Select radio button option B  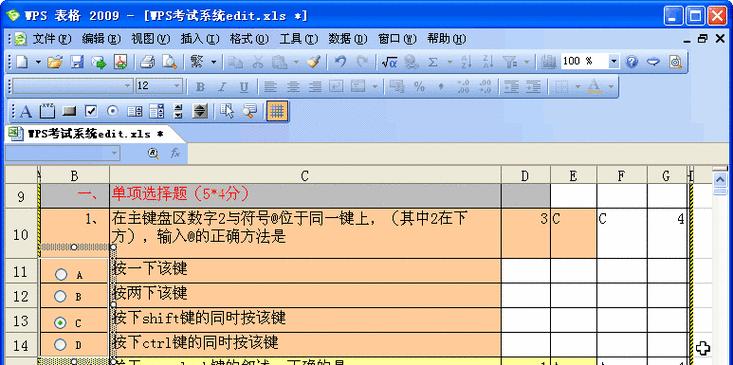tap(60, 296)
